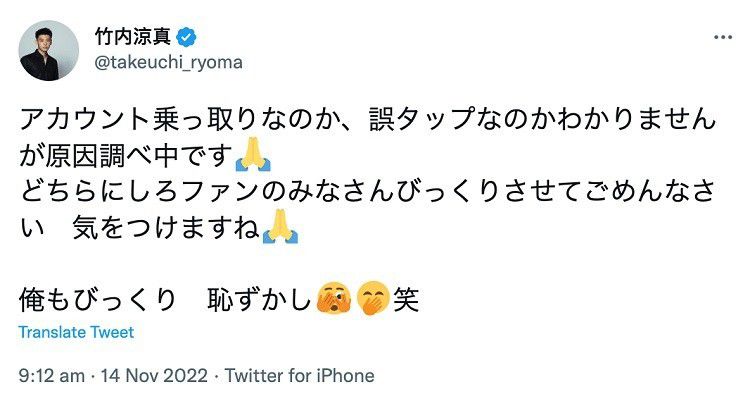Click the 9:12 am timestamp
The width and height of the screenshot is (750, 401).
pyautogui.click(x=50, y=376)
